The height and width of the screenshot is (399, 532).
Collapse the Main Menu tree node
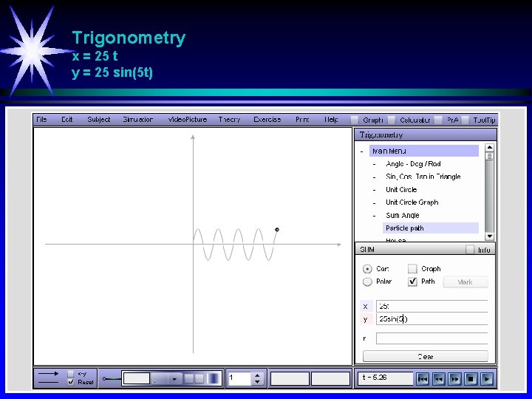(x=361, y=151)
